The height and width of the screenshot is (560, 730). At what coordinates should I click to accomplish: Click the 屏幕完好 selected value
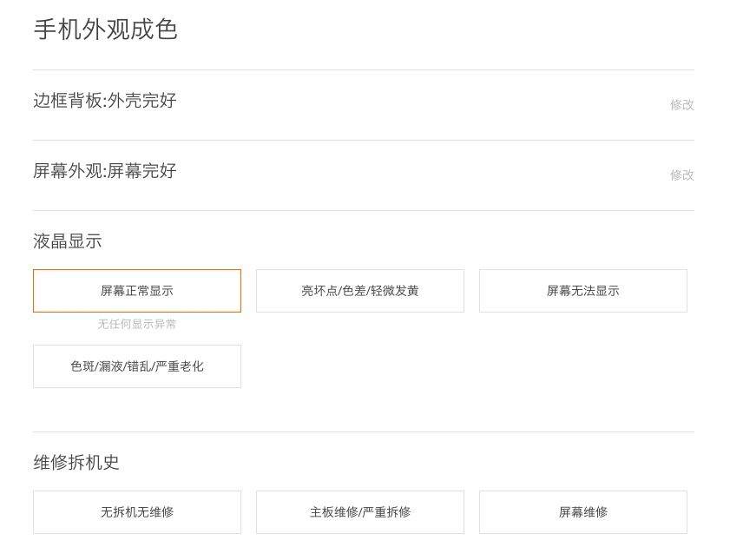pyautogui.click(x=142, y=171)
